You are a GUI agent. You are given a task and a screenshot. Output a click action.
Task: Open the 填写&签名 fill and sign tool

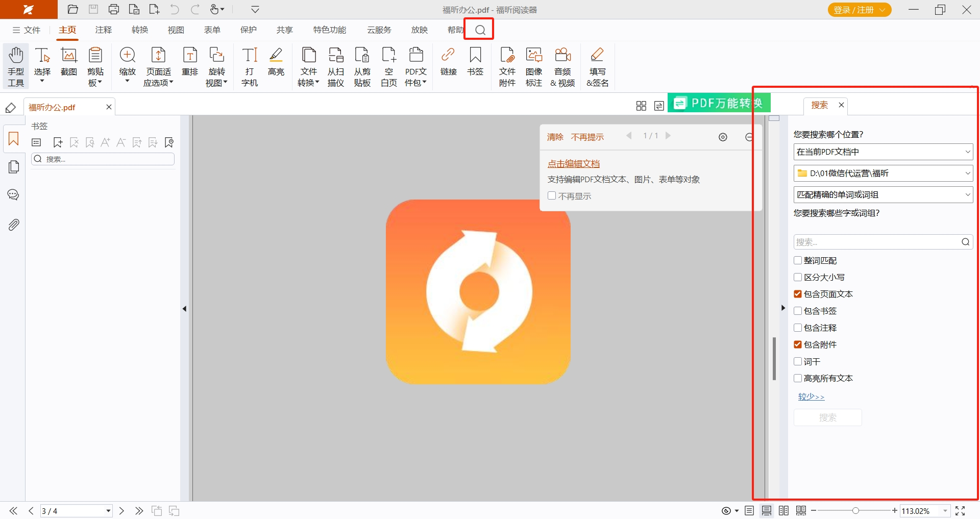coord(597,66)
